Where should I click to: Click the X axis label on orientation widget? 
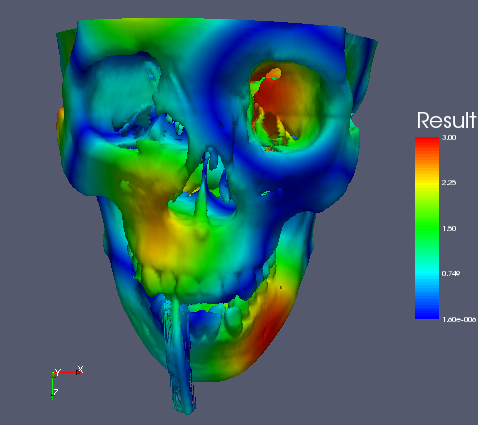80,369
